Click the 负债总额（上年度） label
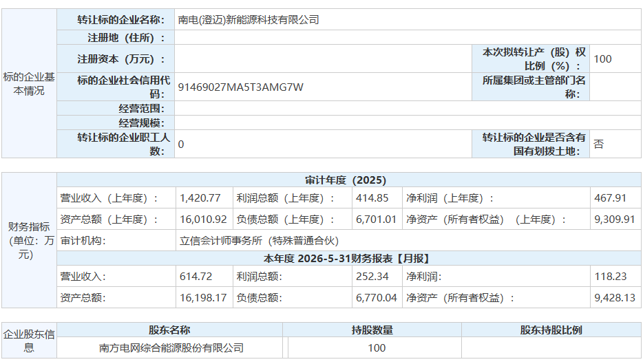 click(x=286, y=220)
